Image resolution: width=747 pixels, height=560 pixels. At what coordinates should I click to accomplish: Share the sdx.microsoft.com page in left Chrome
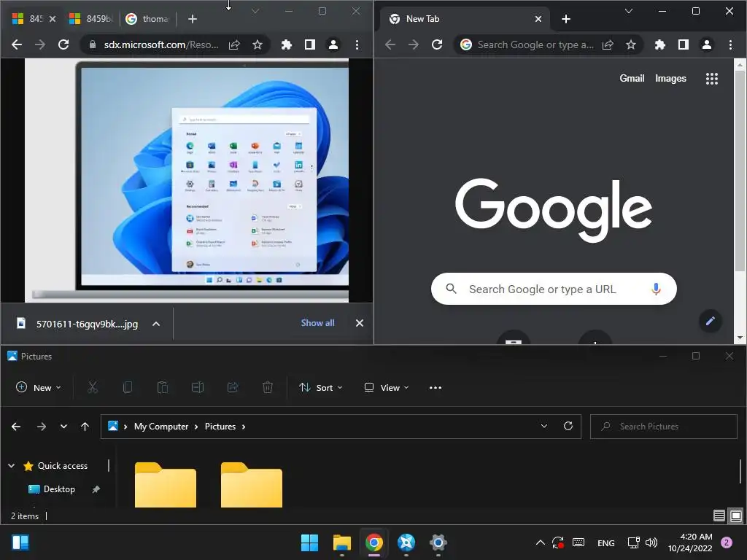234,44
